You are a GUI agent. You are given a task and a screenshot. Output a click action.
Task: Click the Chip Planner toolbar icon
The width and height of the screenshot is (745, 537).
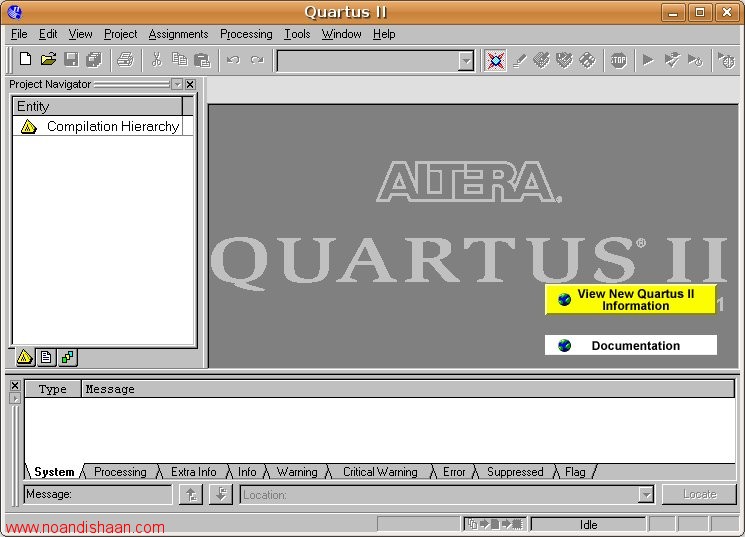(x=587, y=60)
